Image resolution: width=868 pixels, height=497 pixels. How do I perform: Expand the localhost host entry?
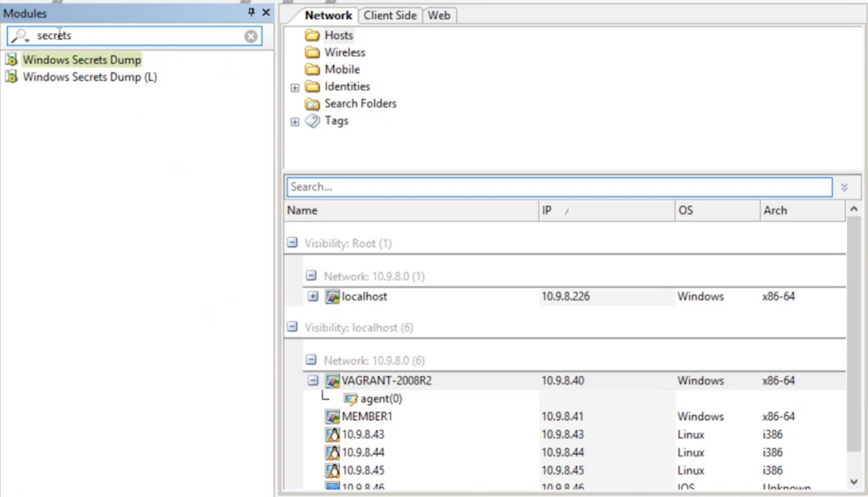(x=313, y=297)
